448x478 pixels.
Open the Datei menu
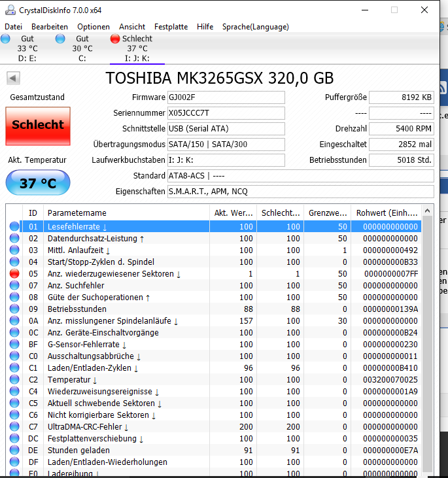click(14, 27)
